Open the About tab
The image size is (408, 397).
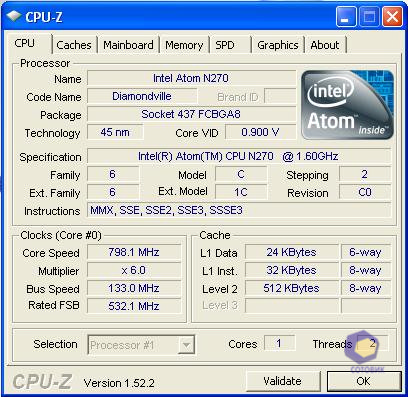click(x=325, y=45)
